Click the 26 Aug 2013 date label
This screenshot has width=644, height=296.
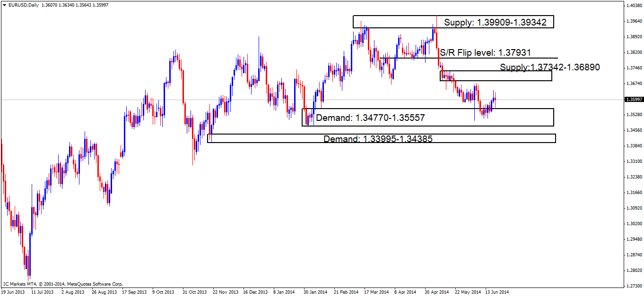104,292
